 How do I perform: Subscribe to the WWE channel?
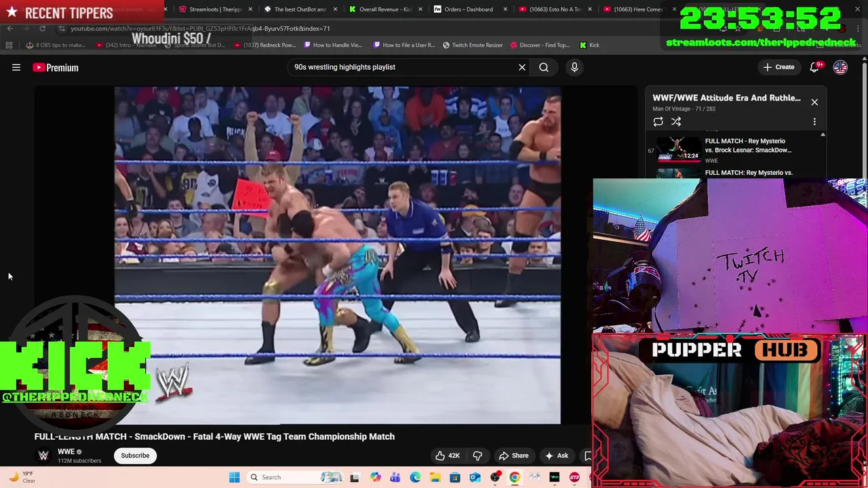[135, 455]
